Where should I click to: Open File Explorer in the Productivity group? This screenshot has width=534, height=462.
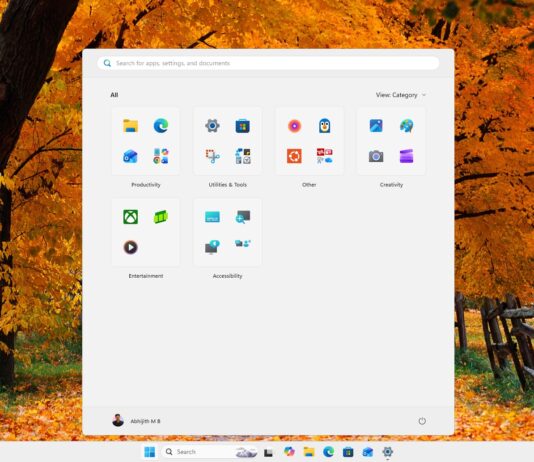coord(130,126)
